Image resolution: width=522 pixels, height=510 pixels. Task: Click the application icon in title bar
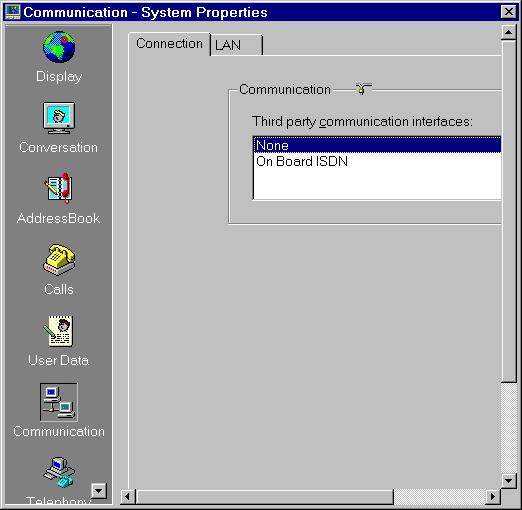[x=13, y=12]
